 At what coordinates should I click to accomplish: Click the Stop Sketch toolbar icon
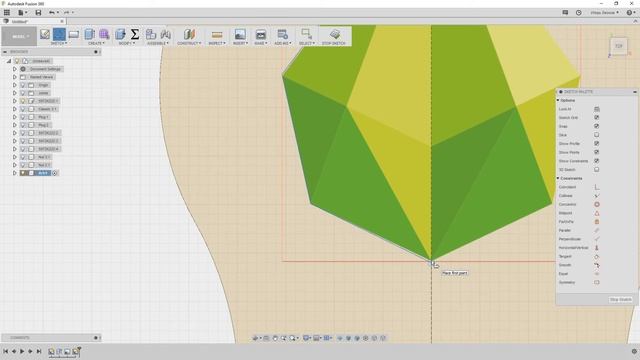pyautogui.click(x=334, y=34)
